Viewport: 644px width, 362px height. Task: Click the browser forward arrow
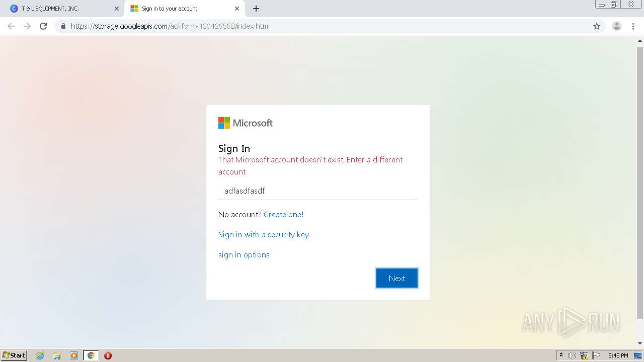click(x=27, y=26)
